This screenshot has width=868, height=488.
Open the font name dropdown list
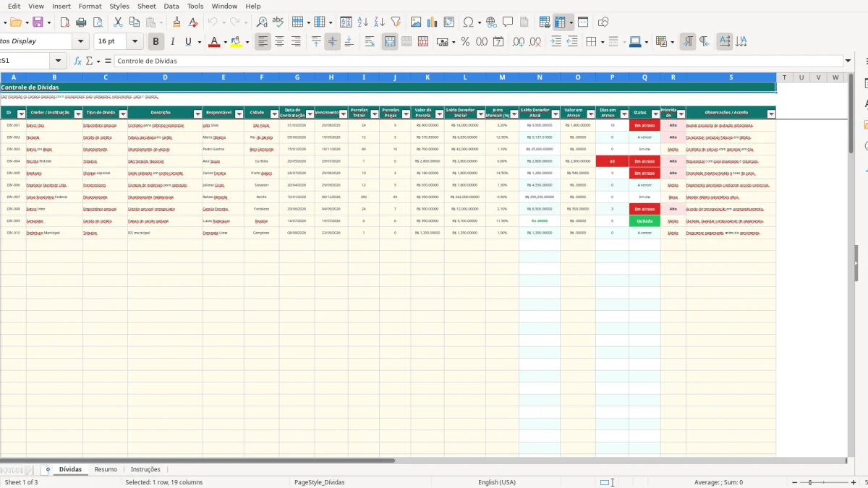point(81,42)
